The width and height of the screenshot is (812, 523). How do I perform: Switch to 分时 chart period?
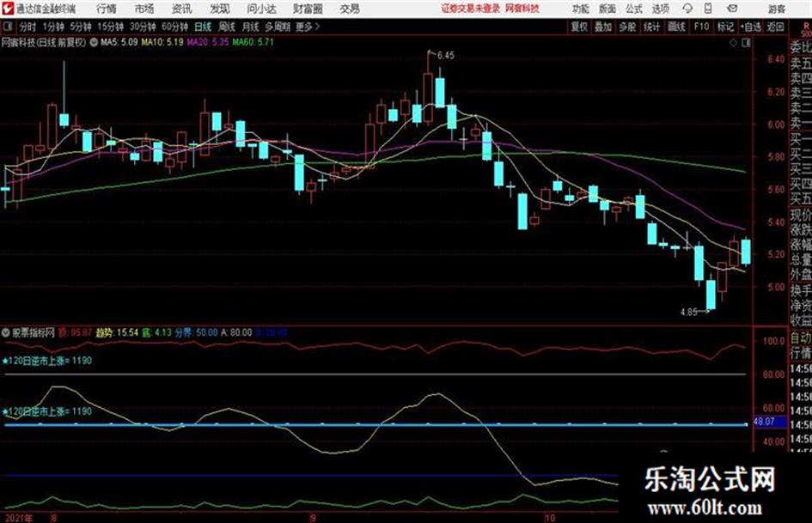coord(27,27)
